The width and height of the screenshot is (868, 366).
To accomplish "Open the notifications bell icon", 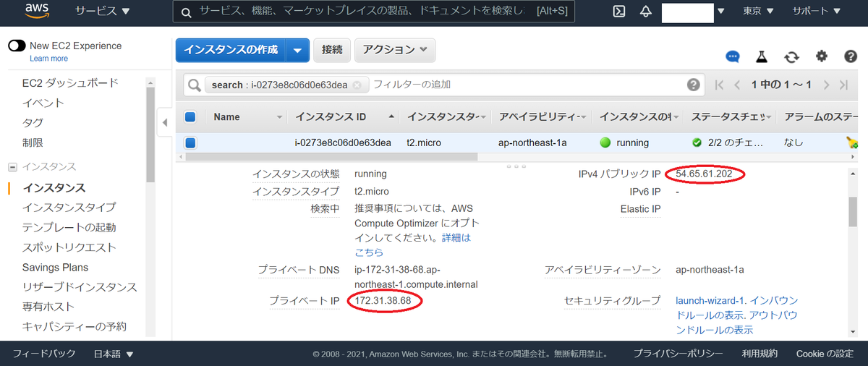I will point(646,12).
